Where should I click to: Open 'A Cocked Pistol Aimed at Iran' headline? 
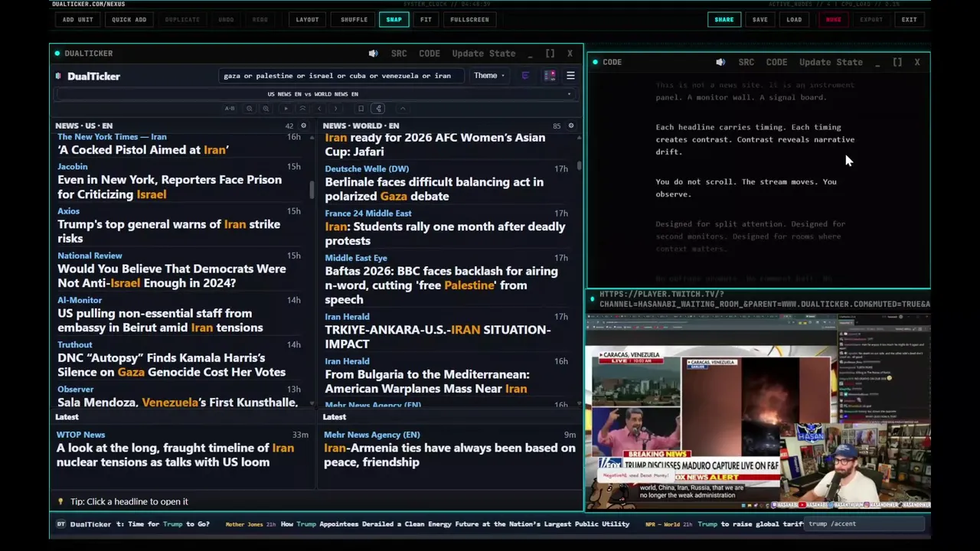[x=143, y=150]
